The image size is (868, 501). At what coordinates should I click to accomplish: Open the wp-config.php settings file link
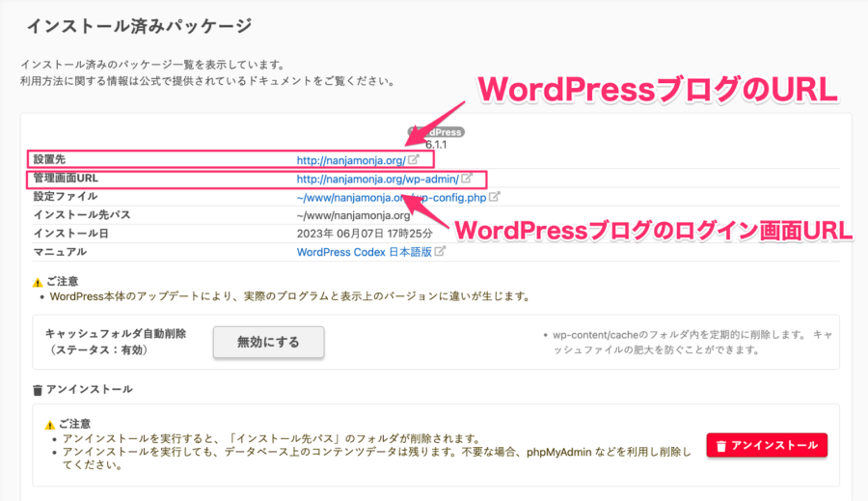392,197
